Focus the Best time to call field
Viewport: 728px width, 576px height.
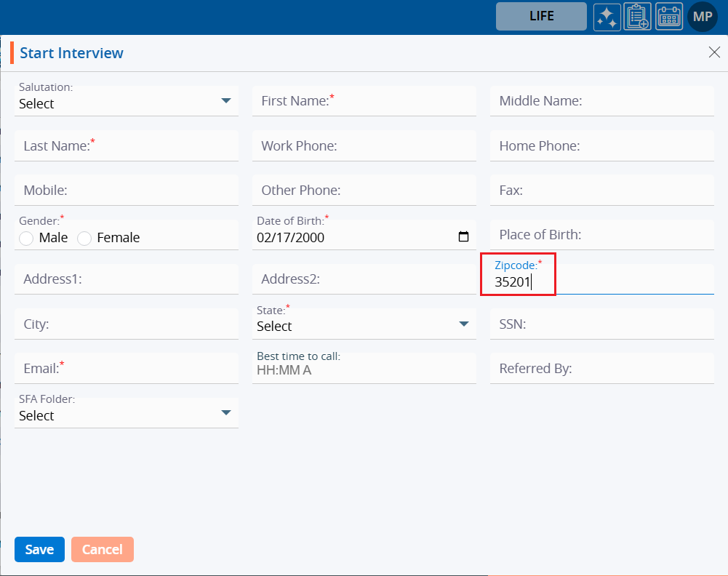[364, 370]
